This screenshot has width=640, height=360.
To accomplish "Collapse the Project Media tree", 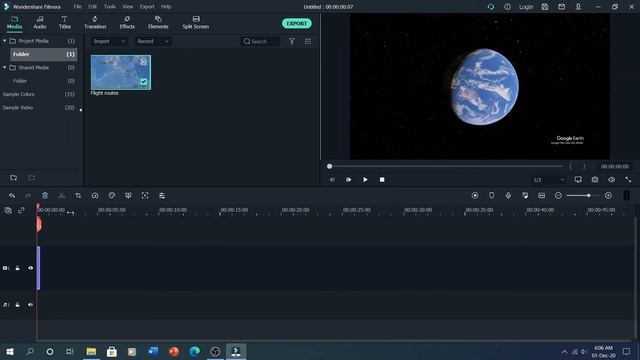I will 4,41.
